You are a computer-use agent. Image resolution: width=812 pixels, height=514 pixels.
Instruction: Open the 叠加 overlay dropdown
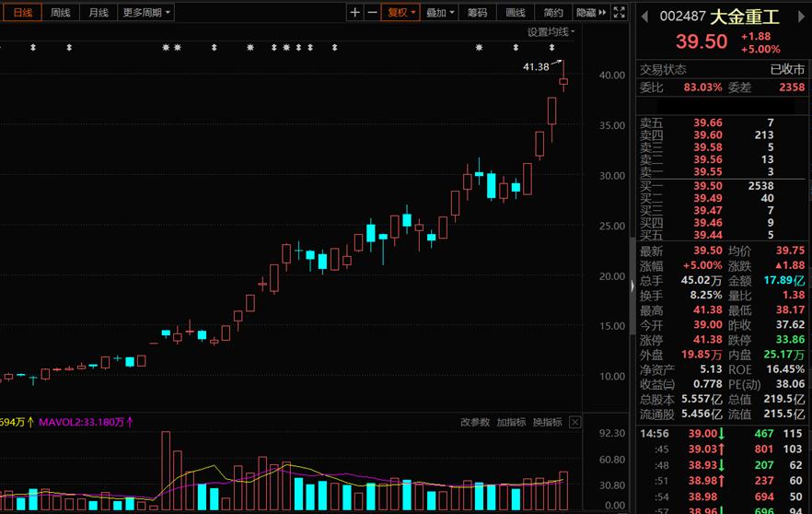tap(440, 13)
